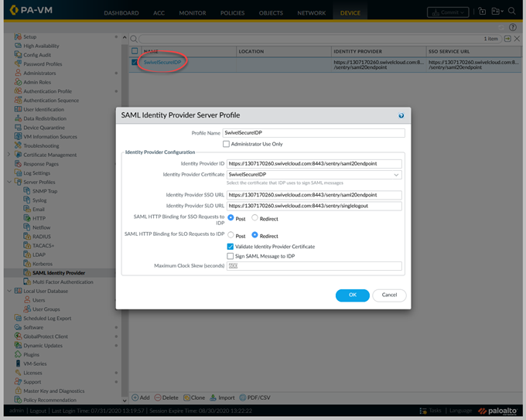Collapse the Server Profiles tree node
The height and width of the screenshot is (420, 526).
[x=9, y=182]
